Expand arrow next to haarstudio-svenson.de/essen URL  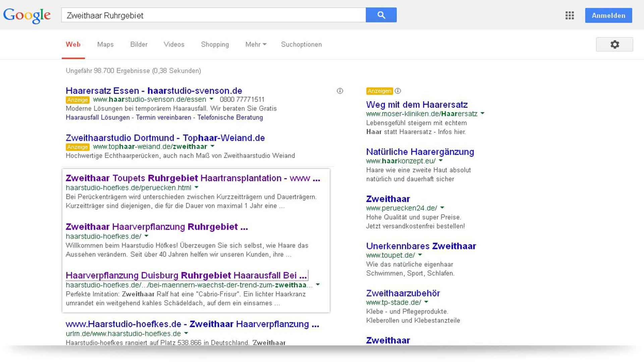click(x=211, y=99)
